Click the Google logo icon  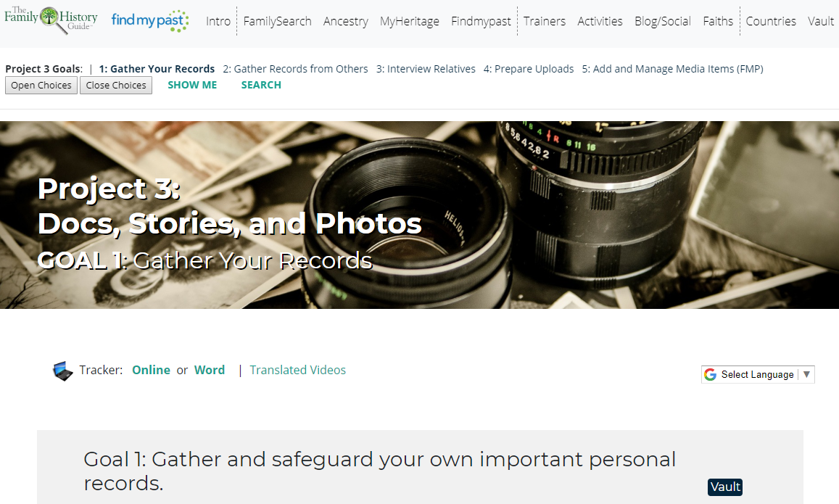tap(711, 374)
